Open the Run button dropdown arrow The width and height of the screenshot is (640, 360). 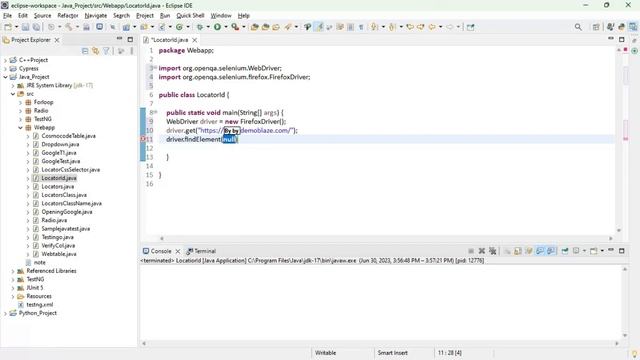pos(226,27)
